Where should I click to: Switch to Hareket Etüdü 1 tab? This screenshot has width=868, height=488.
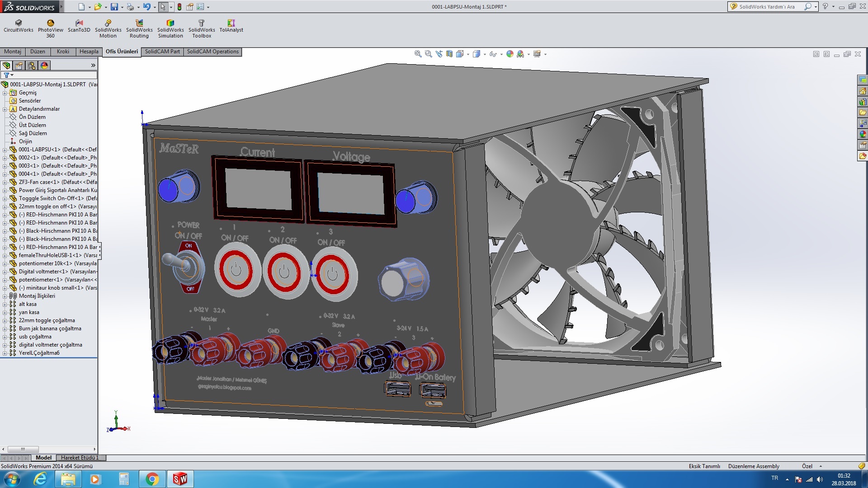80,458
